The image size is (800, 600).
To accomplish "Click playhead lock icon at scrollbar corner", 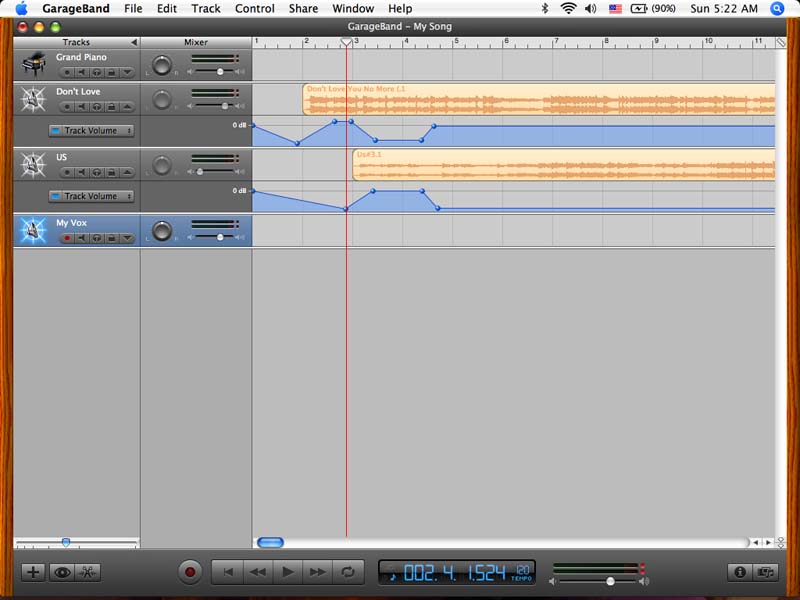I will (x=781, y=543).
